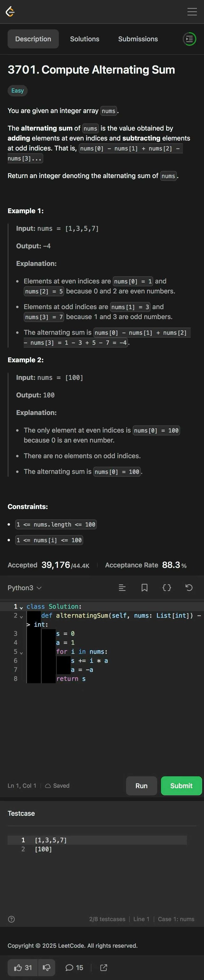The height and width of the screenshot is (980, 204).
Task: Open the hamburger navigation menu
Action: (x=192, y=12)
